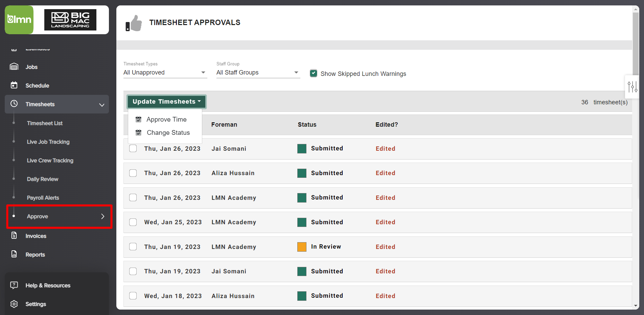Open Invoices via its sidebar icon
The height and width of the screenshot is (315, 644).
(x=14, y=235)
